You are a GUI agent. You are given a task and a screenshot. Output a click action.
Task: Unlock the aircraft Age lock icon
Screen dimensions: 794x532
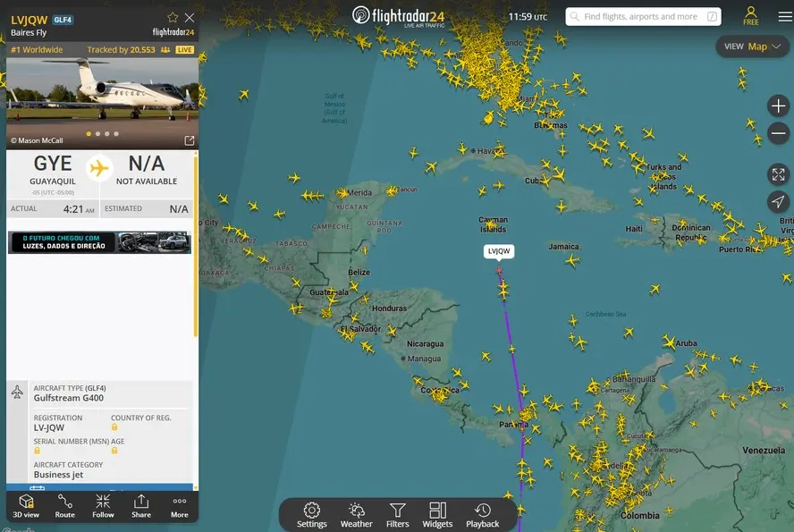[x=114, y=451]
